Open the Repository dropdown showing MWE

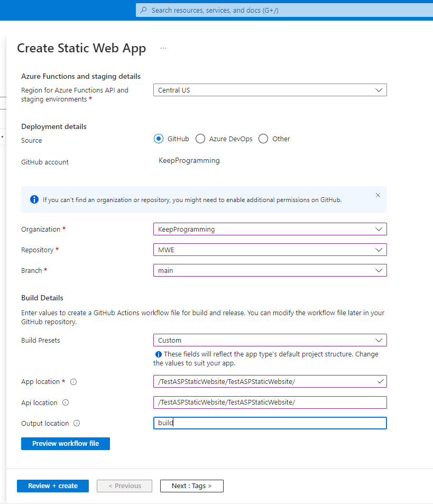click(x=270, y=250)
